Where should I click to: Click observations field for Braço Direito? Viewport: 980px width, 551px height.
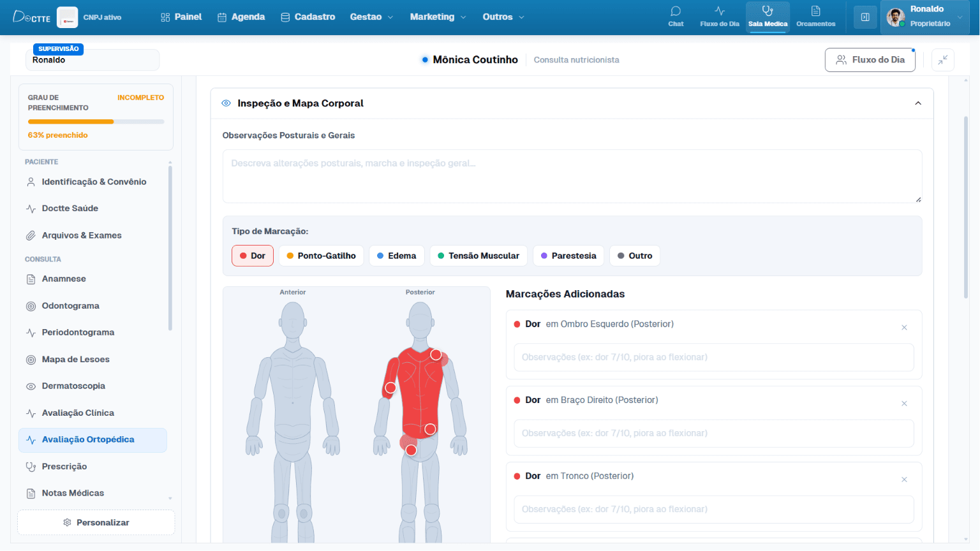[x=714, y=433]
